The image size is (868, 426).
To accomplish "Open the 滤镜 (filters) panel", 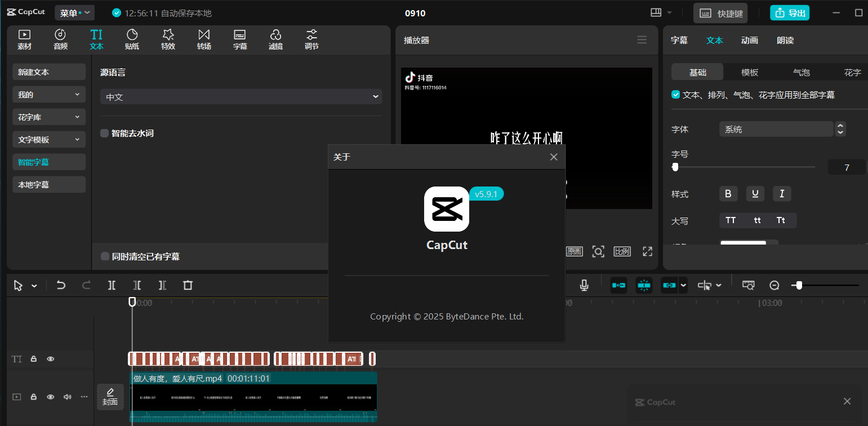I will coord(275,39).
